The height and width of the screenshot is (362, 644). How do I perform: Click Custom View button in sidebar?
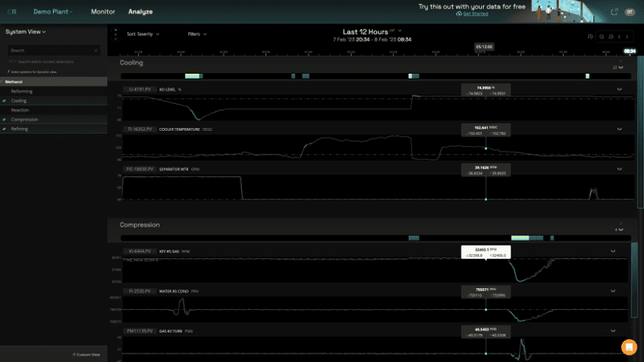[x=86, y=355]
